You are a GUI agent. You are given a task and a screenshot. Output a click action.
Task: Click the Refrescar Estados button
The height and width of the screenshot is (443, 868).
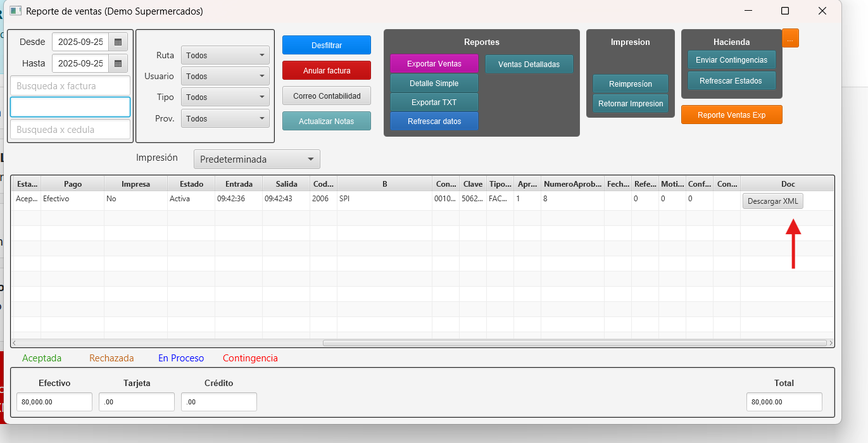731,81
